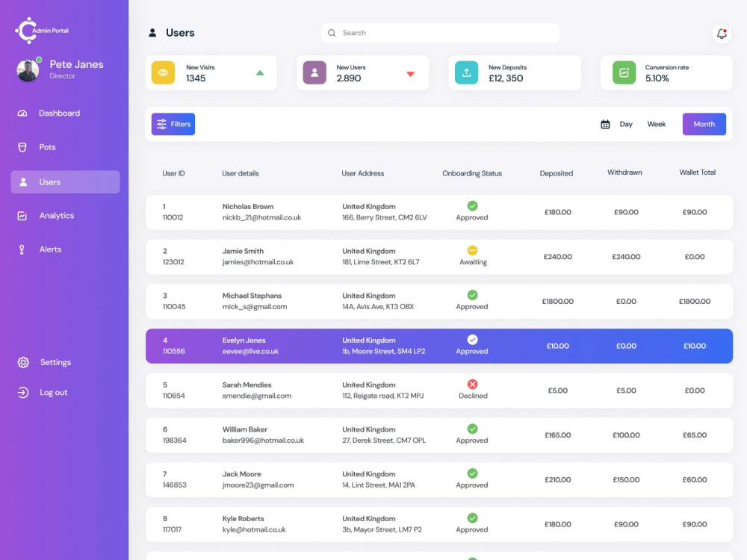Screen dimensions: 747x560
Task: Click Kyle Roberts' Approved check icon
Action: [472, 518]
